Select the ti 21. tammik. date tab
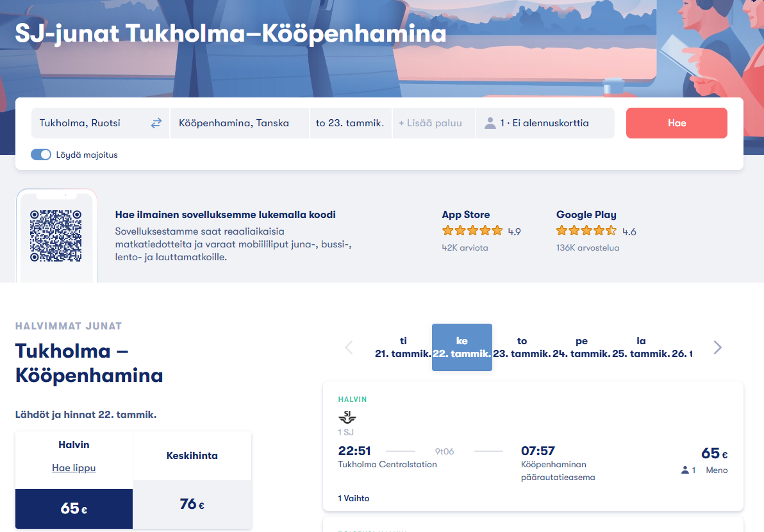This screenshot has height=532, width=764. [x=403, y=347]
